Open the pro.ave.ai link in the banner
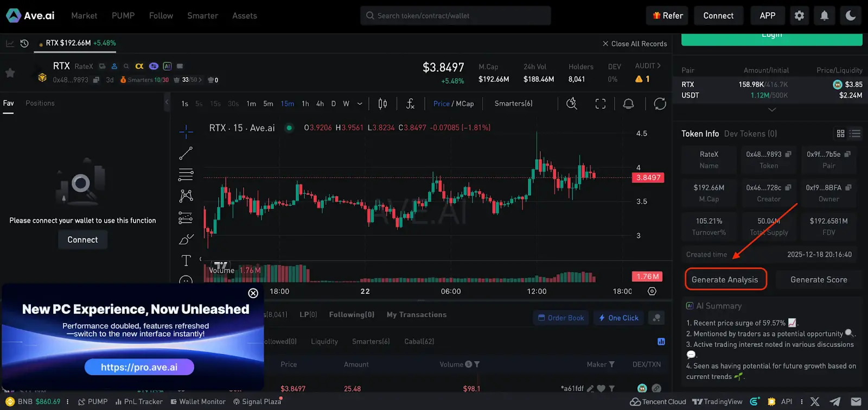The width and height of the screenshot is (868, 410). (x=139, y=367)
